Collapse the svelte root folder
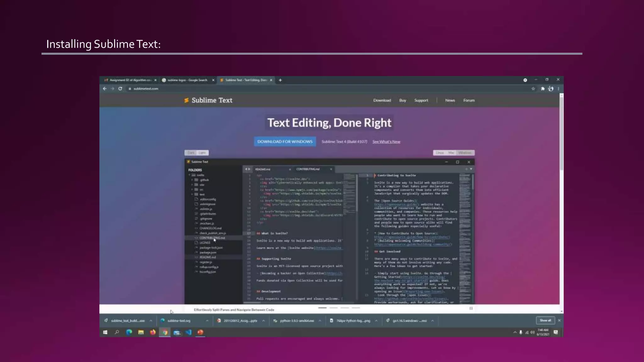 190,175
